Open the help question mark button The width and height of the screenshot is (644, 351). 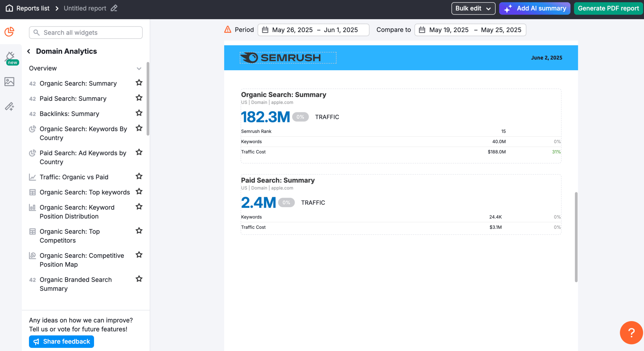click(x=631, y=332)
